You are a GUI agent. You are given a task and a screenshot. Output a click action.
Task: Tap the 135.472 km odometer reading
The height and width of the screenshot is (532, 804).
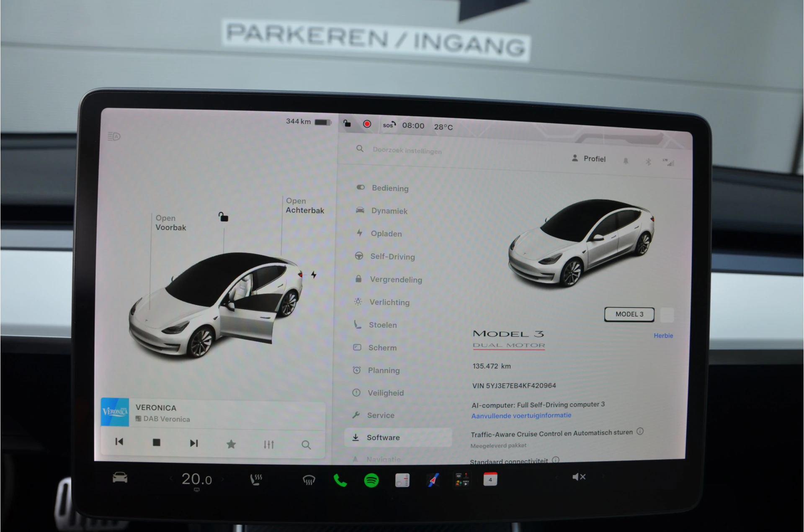tap(492, 366)
